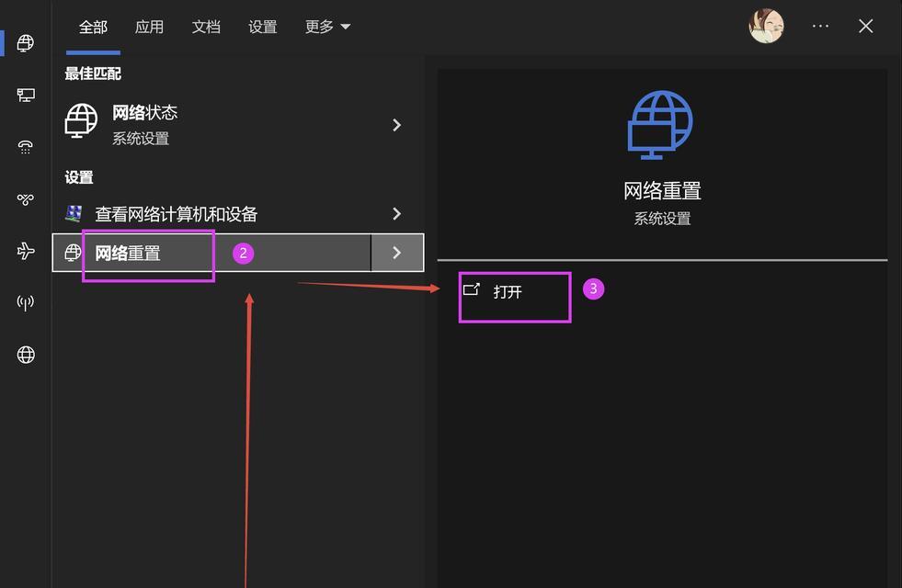
Task: Expand the chevron for 查看网络计算机和设备
Action: [x=396, y=214]
